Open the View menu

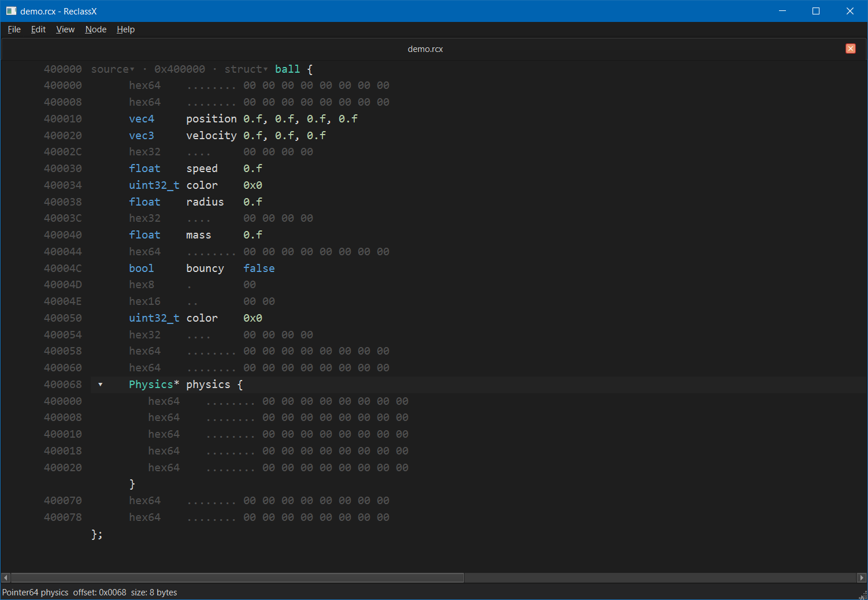(65, 29)
